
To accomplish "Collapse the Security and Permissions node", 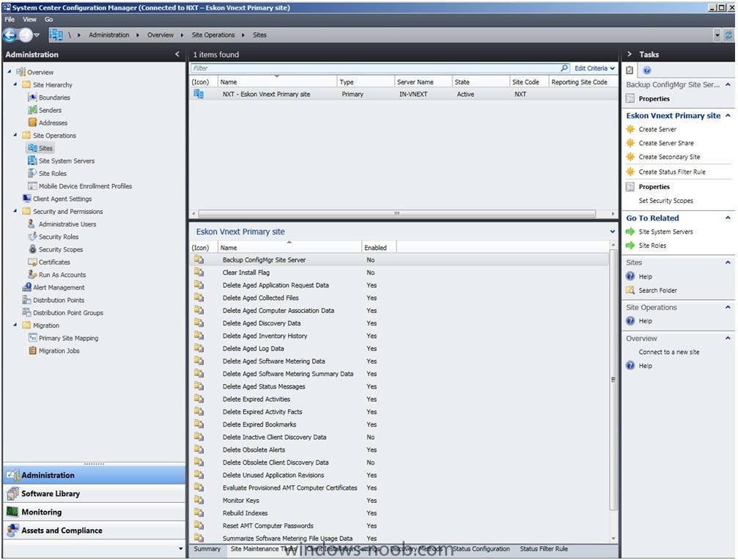I will pyautogui.click(x=15, y=211).
